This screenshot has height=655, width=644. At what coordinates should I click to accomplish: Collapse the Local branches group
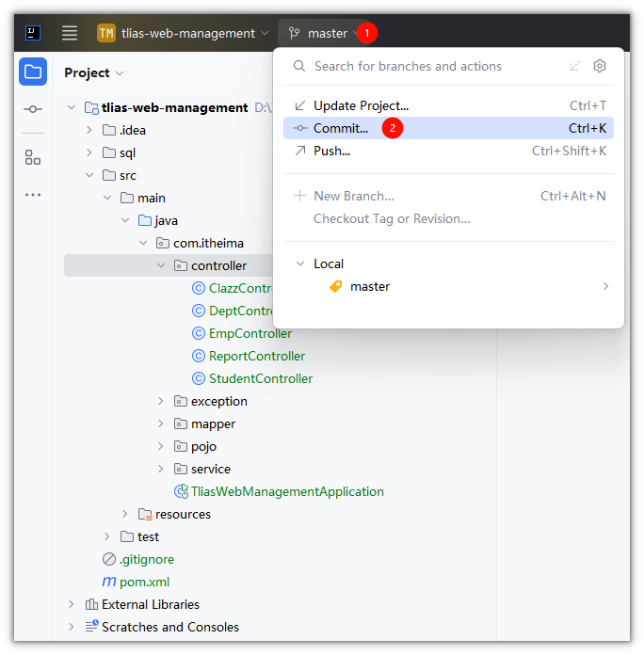[x=300, y=264]
